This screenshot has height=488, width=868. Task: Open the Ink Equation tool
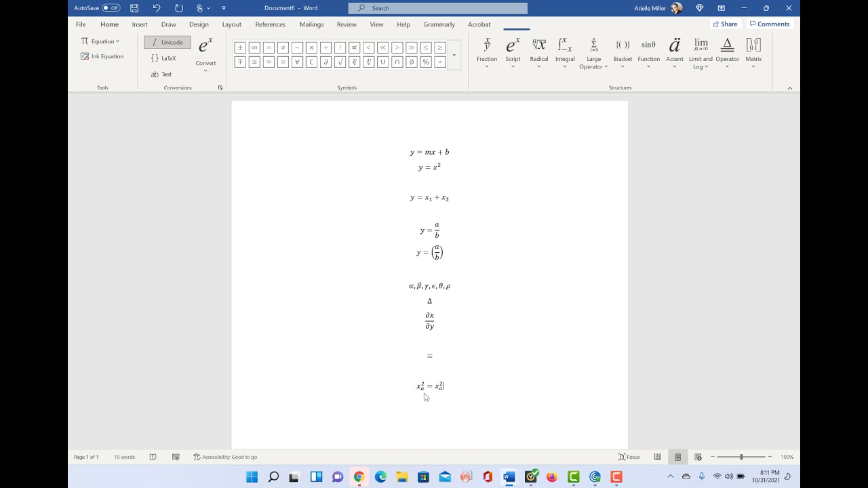103,56
